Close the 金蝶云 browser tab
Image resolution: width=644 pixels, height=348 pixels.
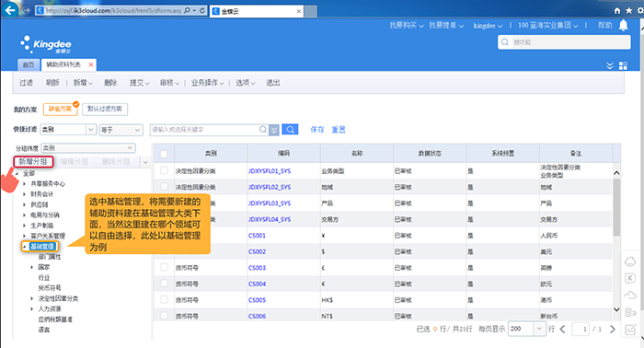tap(299, 11)
